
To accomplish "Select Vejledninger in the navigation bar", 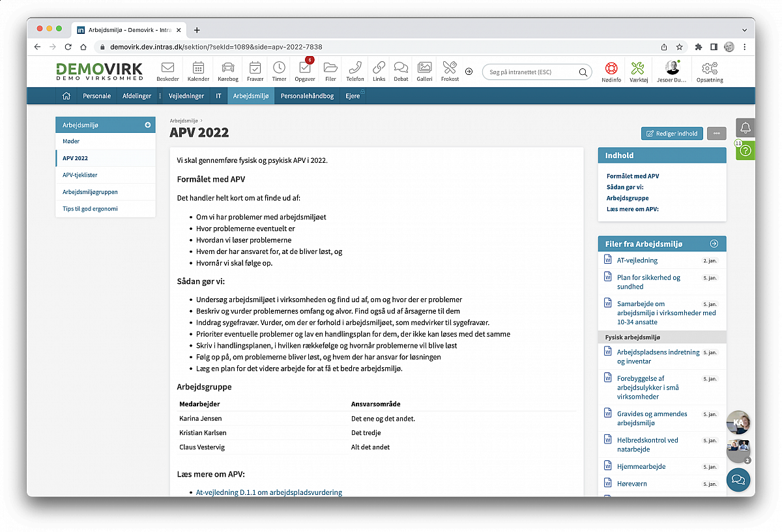I will [x=186, y=96].
